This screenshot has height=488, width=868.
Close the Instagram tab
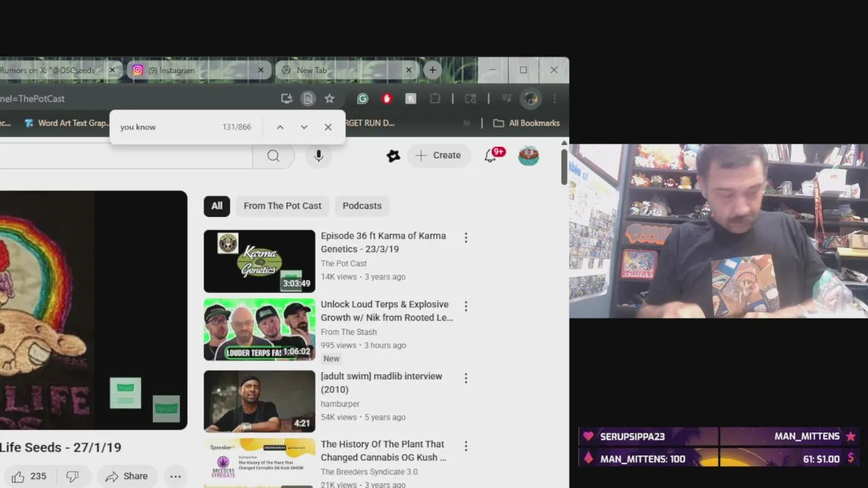pos(260,70)
